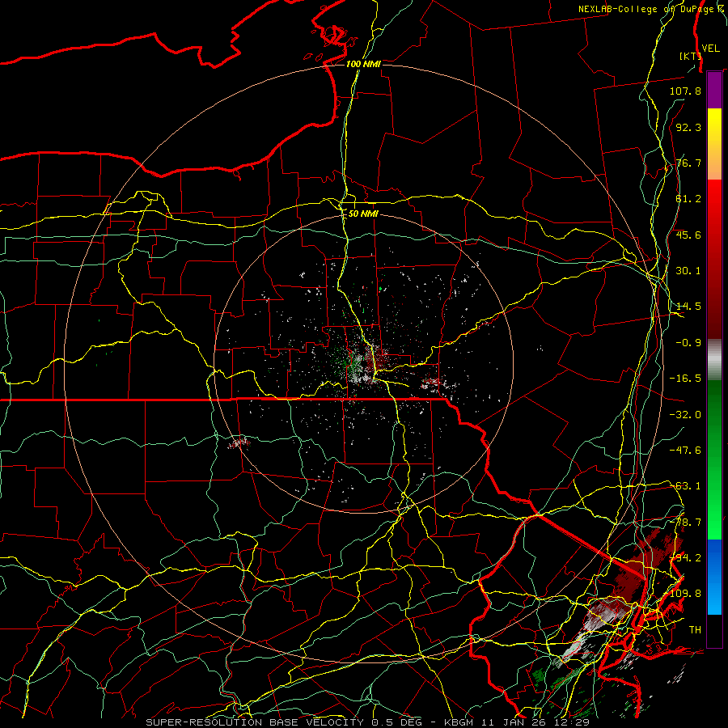Screen dimensions: 728x728
Task: Select the 14.5 velocity scale value
Action: (688, 307)
